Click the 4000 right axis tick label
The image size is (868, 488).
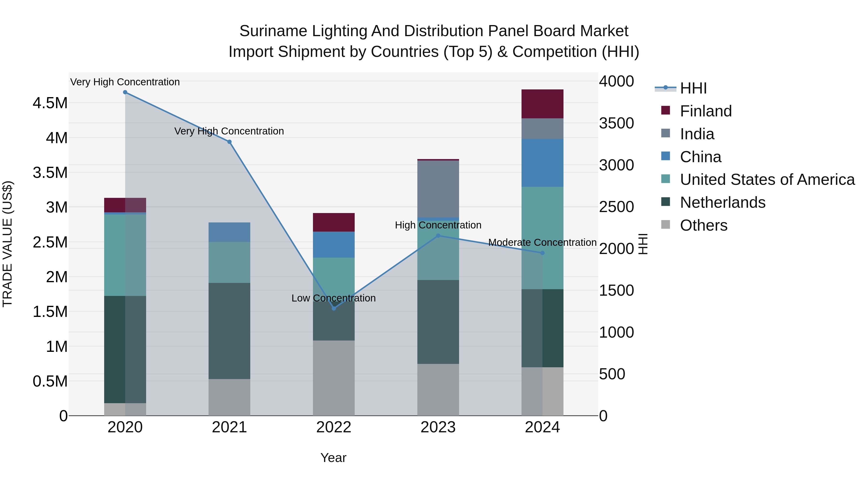point(617,81)
